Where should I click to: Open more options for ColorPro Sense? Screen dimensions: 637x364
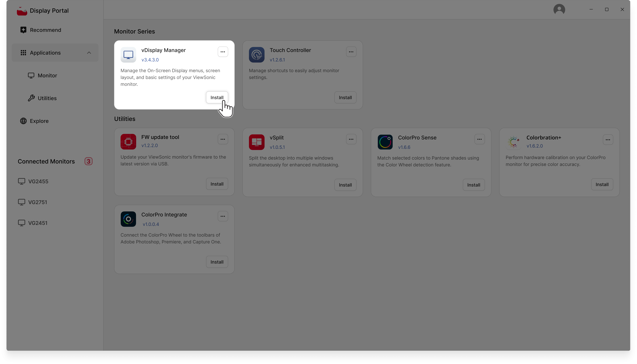point(480,139)
